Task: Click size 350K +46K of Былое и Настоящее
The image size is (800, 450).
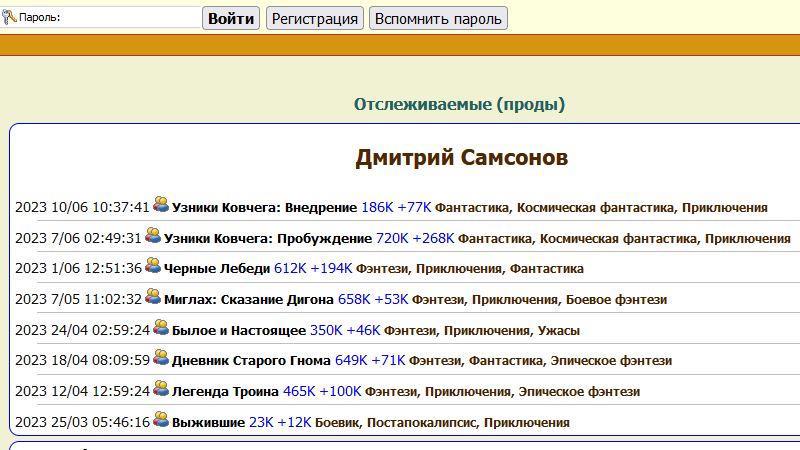Action: coord(345,331)
